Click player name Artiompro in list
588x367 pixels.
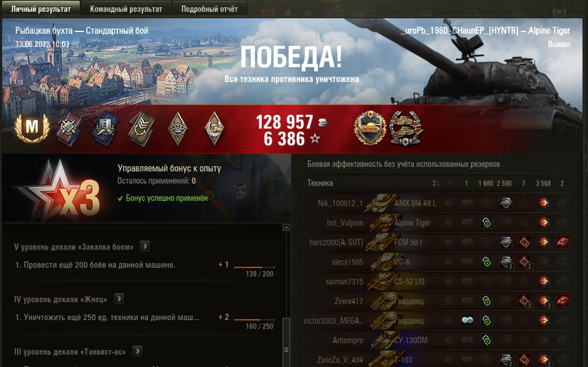[348, 341]
